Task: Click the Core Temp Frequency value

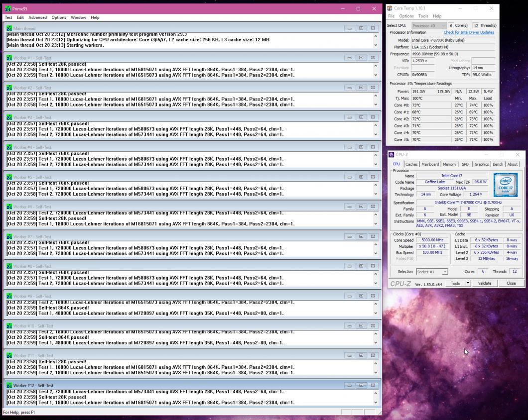Action: [453, 54]
